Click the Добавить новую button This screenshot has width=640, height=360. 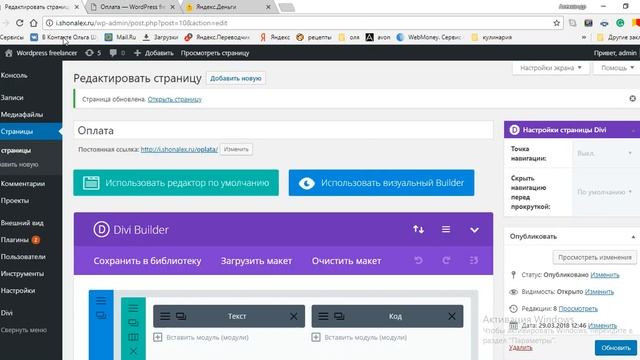[236, 78]
